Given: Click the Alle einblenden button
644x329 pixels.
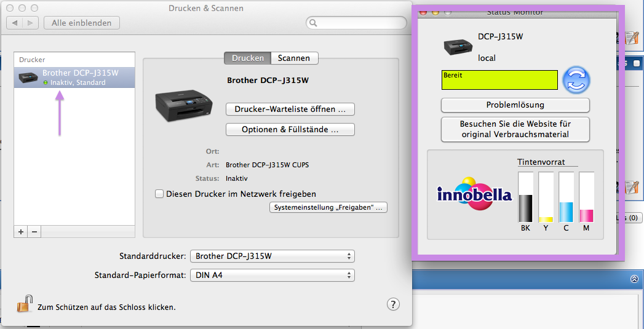Looking at the screenshot, I should 81,23.
